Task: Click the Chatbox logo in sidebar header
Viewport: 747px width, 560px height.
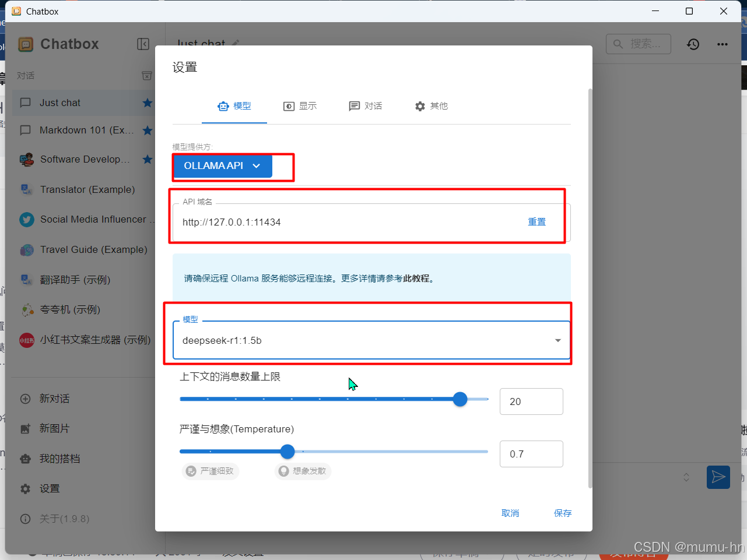Action: click(26, 44)
